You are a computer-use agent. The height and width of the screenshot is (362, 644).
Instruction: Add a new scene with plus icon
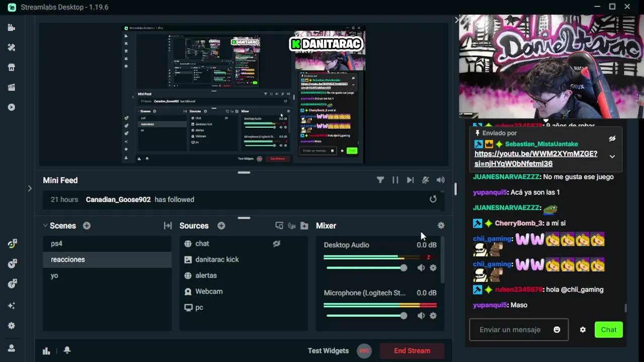point(87,226)
